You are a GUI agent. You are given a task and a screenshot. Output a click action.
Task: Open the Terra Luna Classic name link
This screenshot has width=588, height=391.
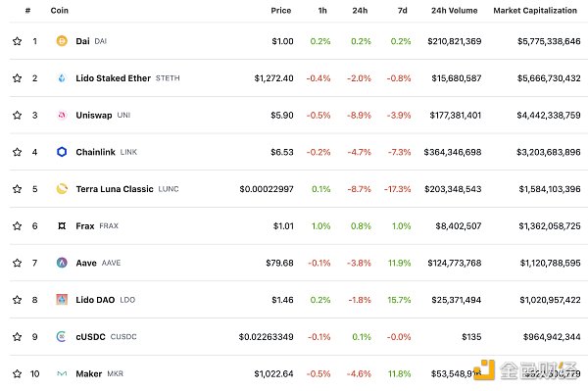[x=115, y=189]
